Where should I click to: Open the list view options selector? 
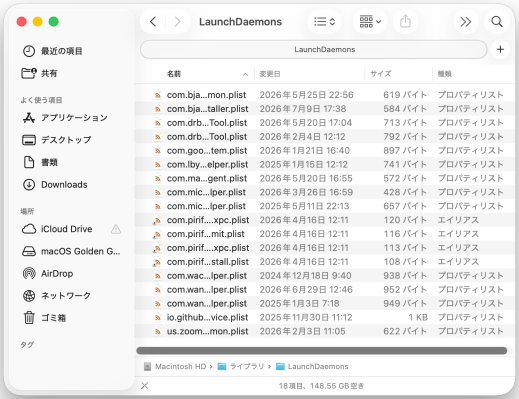coord(324,22)
